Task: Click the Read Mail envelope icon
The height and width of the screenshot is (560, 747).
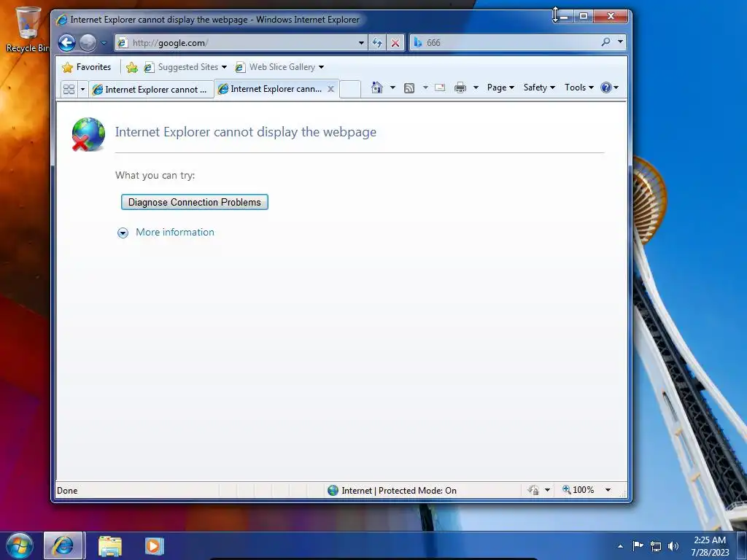Action: point(440,87)
